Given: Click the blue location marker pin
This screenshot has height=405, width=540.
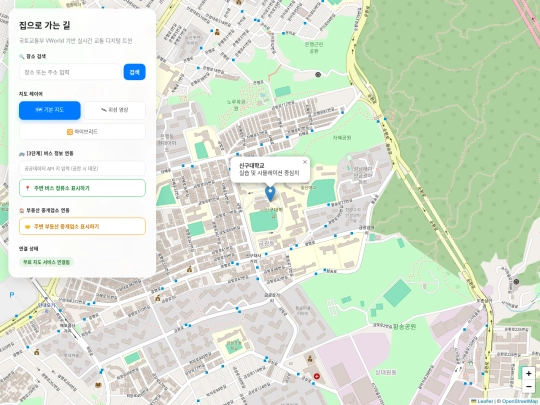Looking at the screenshot, I should click(x=270, y=194).
